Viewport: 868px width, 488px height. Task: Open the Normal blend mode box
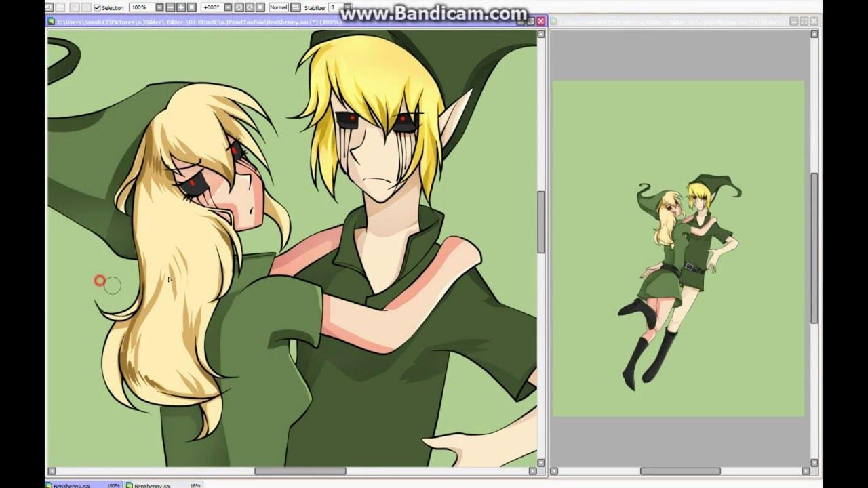(x=279, y=7)
